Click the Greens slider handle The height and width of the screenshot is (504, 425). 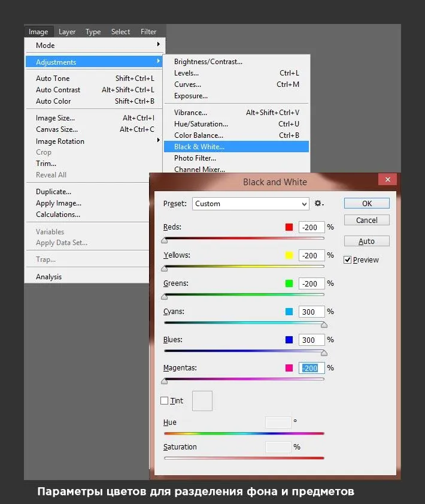(165, 297)
